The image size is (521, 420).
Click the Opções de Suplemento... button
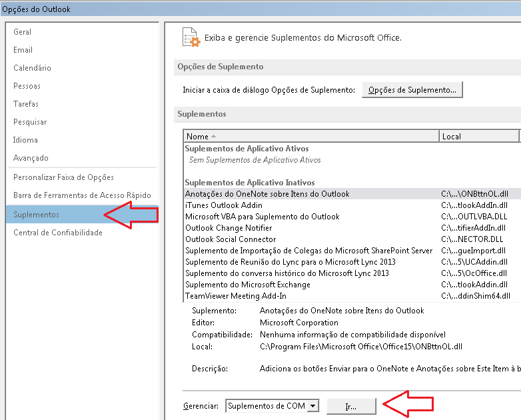tap(412, 90)
